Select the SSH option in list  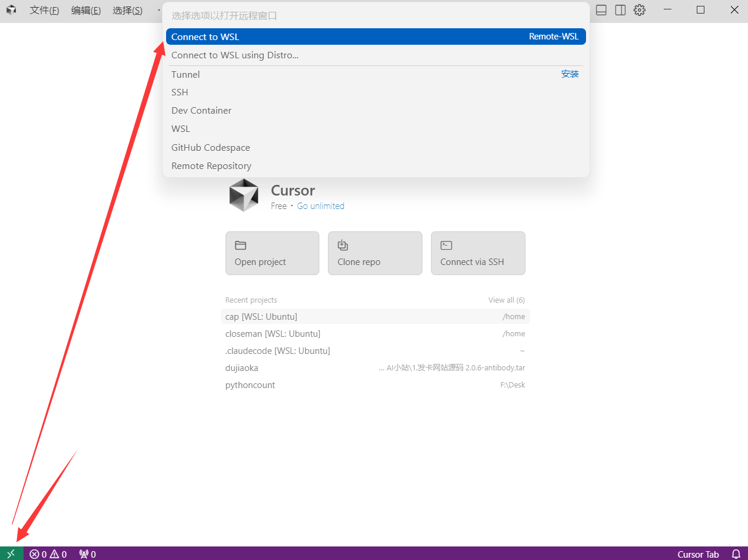tap(376, 92)
